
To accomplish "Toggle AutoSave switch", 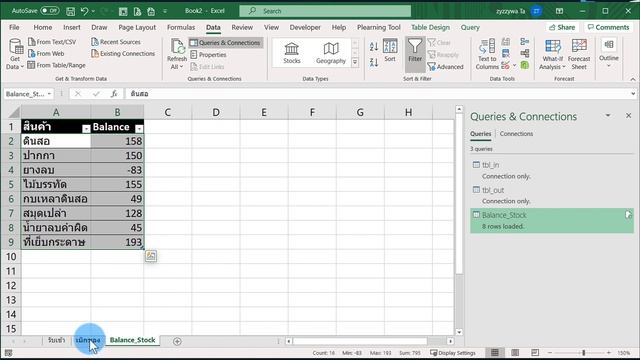I will pyautogui.click(x=50, y=11).
